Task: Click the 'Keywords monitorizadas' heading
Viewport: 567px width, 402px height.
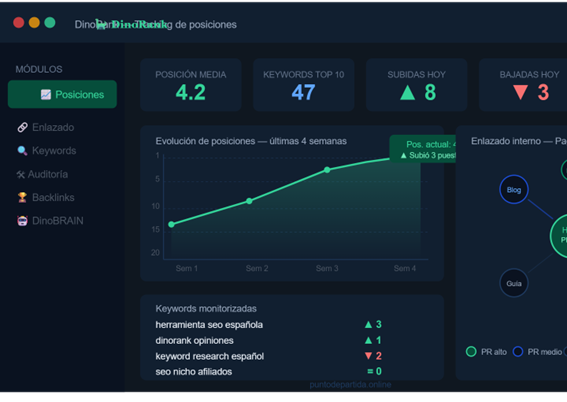Action: [x=206, y=309]
